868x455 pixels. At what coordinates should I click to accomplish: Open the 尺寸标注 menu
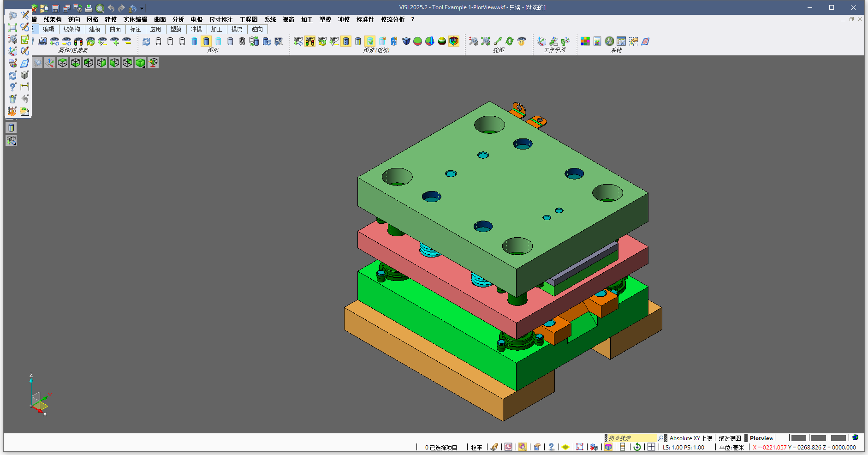coord(221,19)
